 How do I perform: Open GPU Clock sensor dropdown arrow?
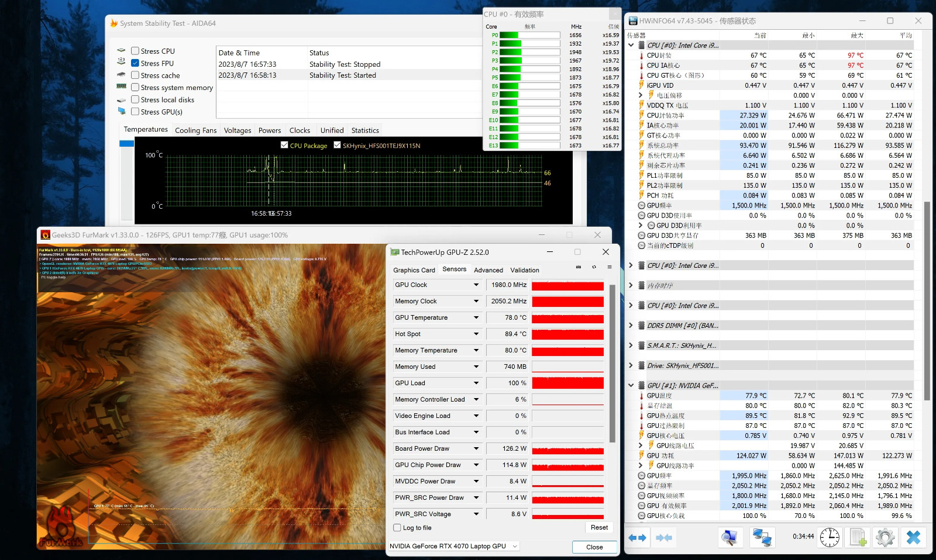476,285
